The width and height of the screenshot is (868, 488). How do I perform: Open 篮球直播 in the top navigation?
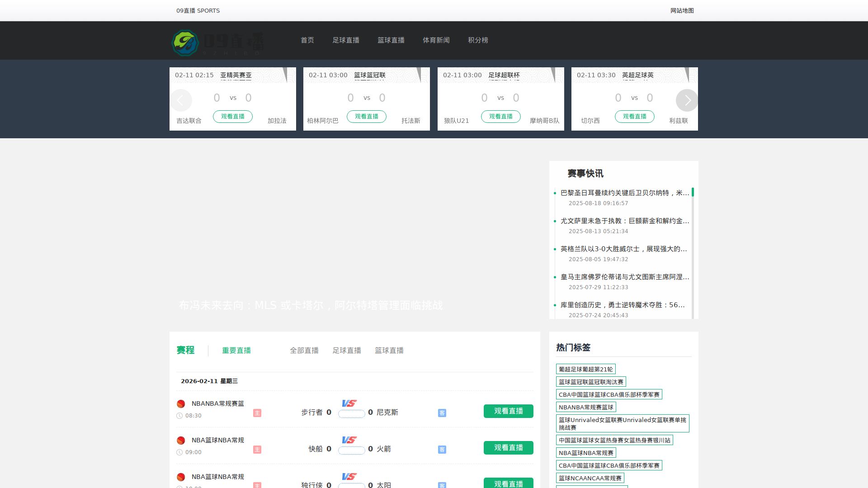391,40
